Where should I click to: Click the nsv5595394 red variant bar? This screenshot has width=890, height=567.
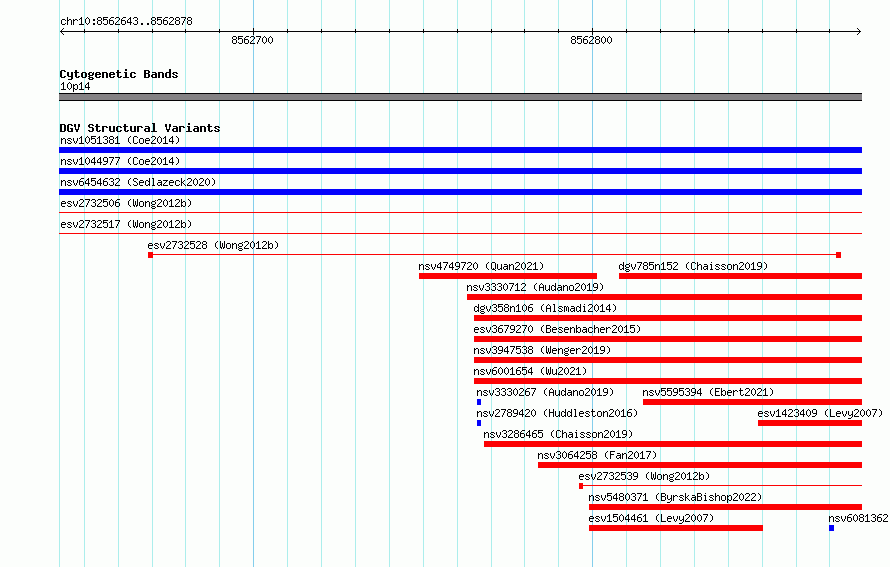point(753,402)
